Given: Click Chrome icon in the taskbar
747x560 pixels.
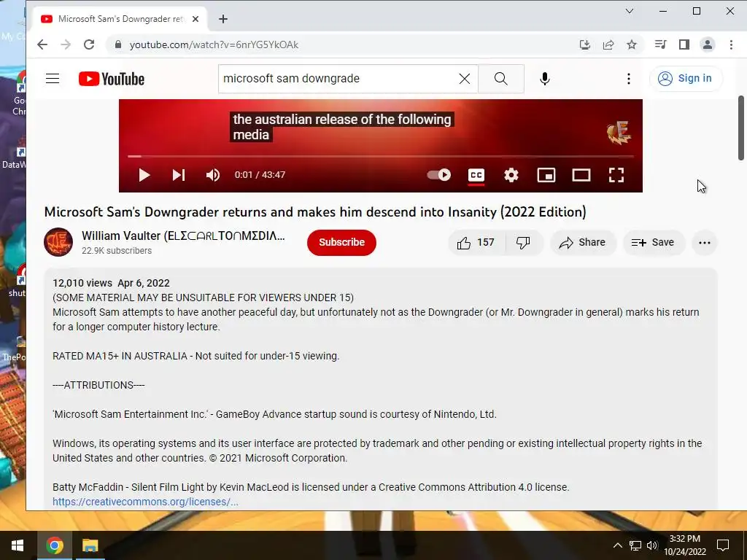Looking at the screenshot, I should 54,545.
